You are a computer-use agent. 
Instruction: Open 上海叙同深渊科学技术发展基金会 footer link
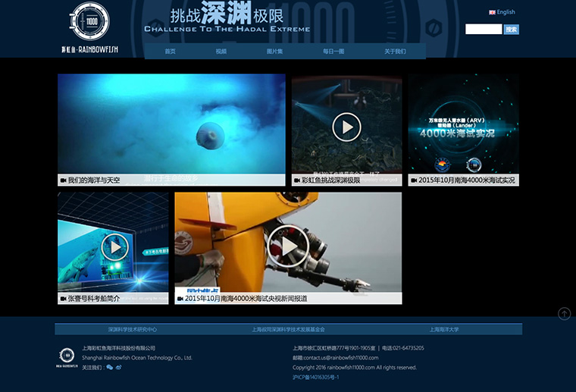click(x=288, y=330)
